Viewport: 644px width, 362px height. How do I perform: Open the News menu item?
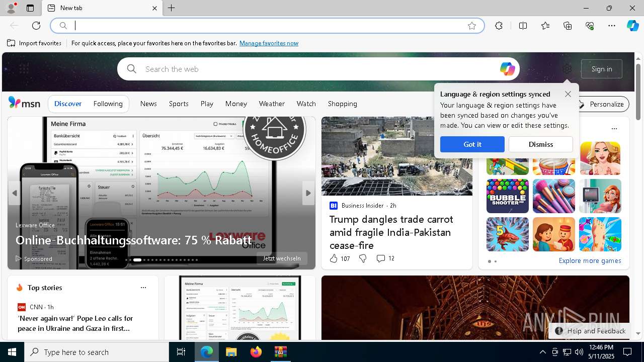click(x=148, y=104)
